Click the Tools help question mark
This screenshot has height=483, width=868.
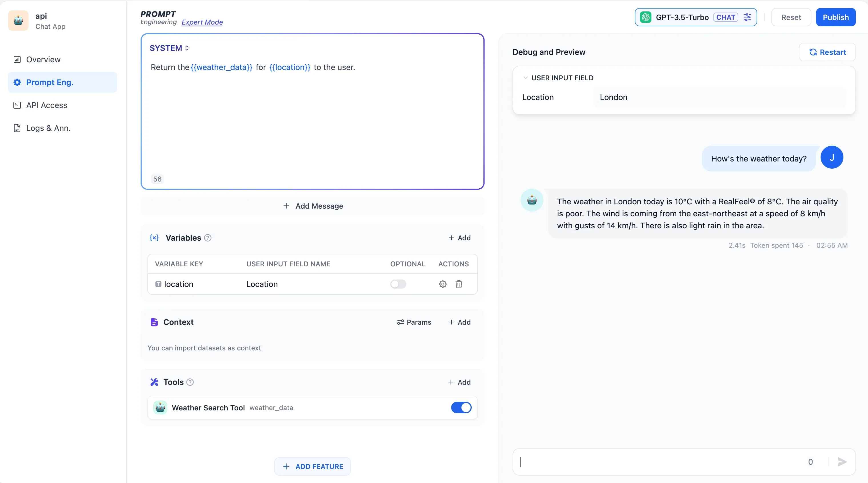pyautogui.click(x=190, y=382)
